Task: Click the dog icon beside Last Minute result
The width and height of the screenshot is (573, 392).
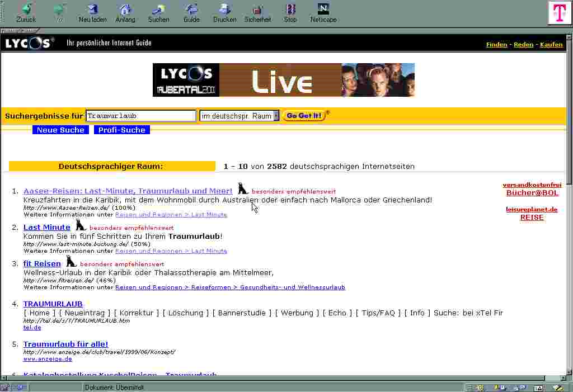Action: point(81,225)
